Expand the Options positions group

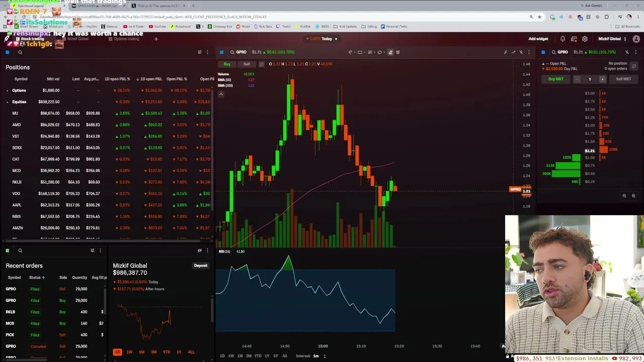point(7,90)
